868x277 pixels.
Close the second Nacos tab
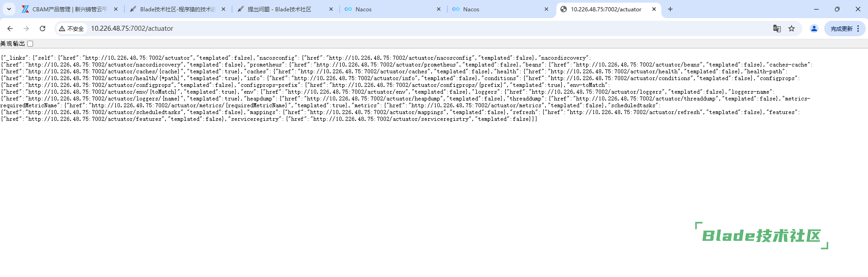point(546,9)
